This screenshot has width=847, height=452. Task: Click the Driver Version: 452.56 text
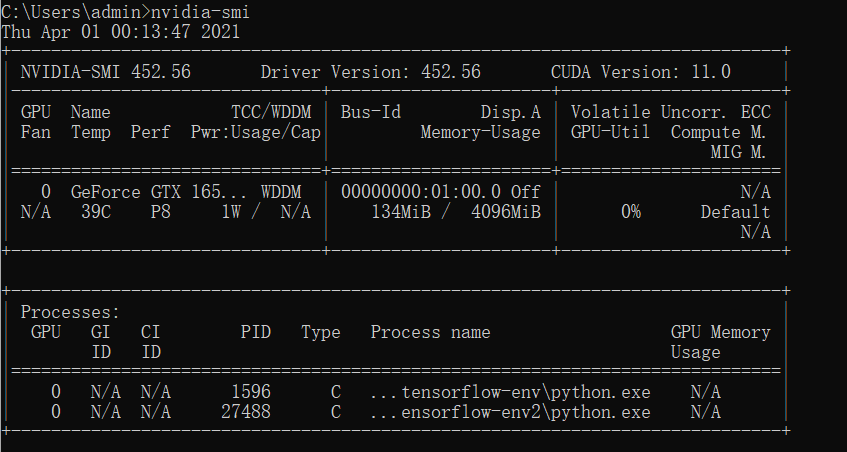click(371, 72)
